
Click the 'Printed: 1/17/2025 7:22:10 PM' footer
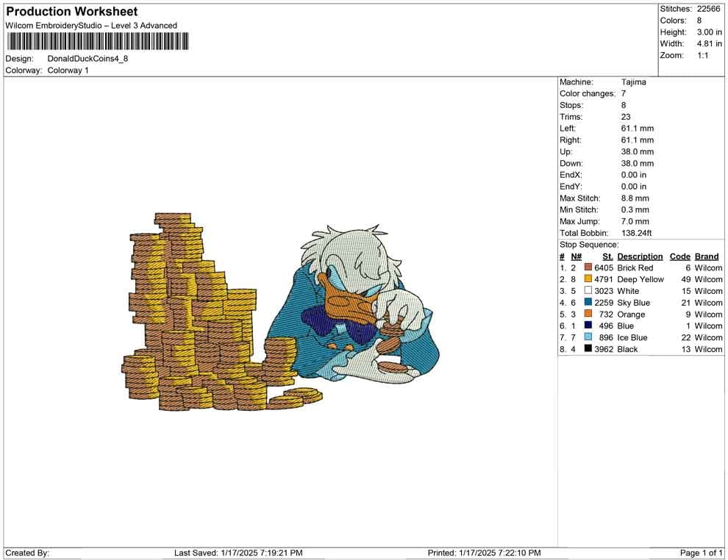click(x=485, y=553)
